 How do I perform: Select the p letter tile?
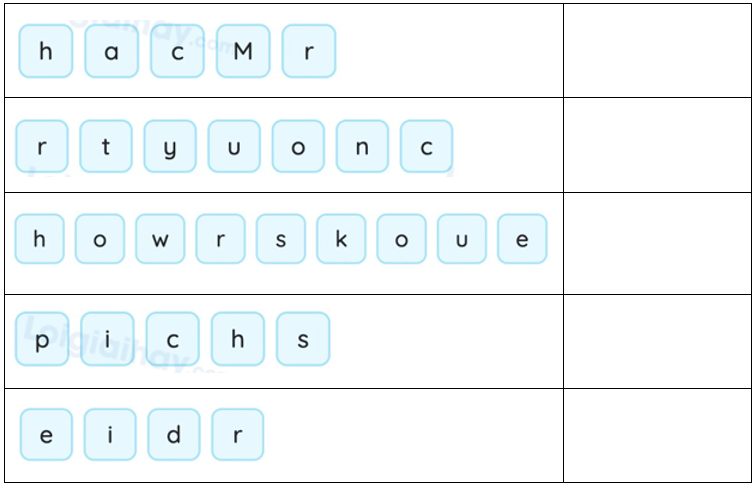coord(42,339)
